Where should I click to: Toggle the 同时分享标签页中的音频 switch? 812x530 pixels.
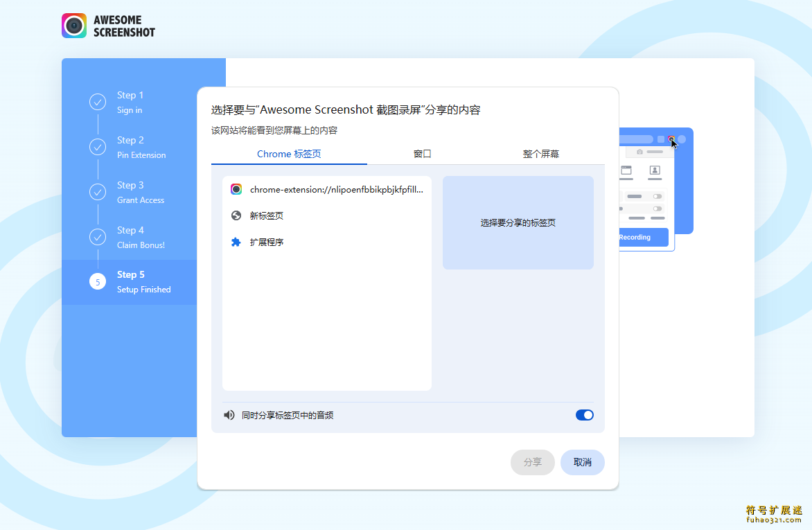pos(585,415)
